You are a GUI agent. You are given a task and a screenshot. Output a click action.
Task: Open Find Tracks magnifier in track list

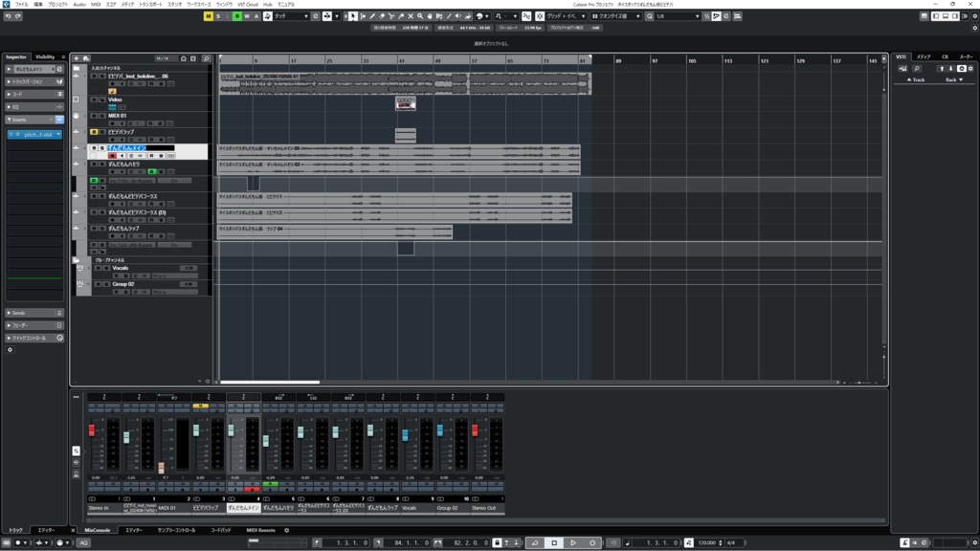[x=207, y=58]
